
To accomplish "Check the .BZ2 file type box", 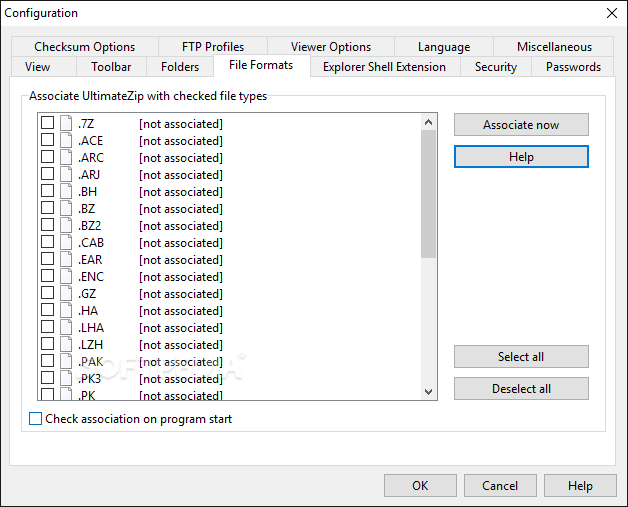I will pos(47,225).
